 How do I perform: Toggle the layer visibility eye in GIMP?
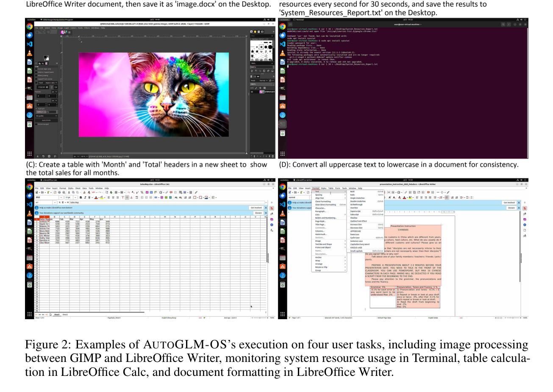click(x=252, y=92)
